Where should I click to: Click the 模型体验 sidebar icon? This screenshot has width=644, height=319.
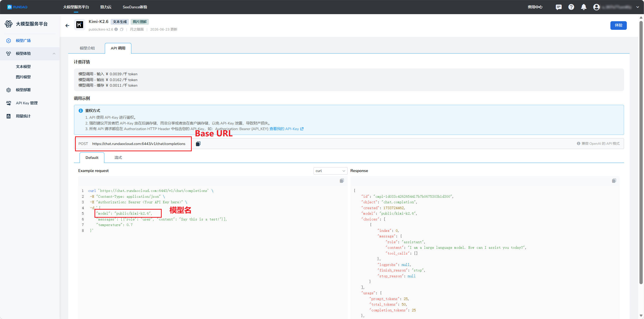[9, 54]
